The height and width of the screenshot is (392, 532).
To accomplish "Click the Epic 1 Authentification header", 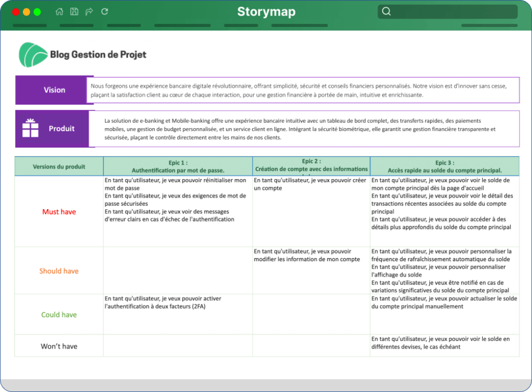I will 178,167.
